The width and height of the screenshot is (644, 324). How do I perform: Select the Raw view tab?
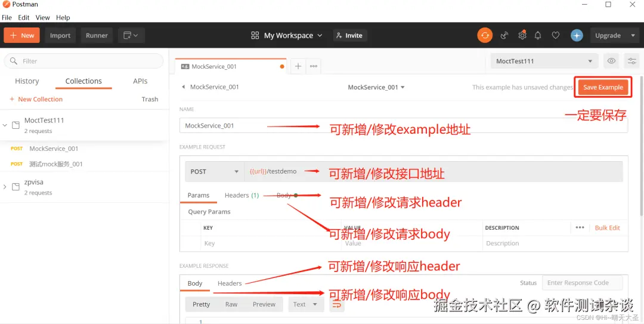231,304
